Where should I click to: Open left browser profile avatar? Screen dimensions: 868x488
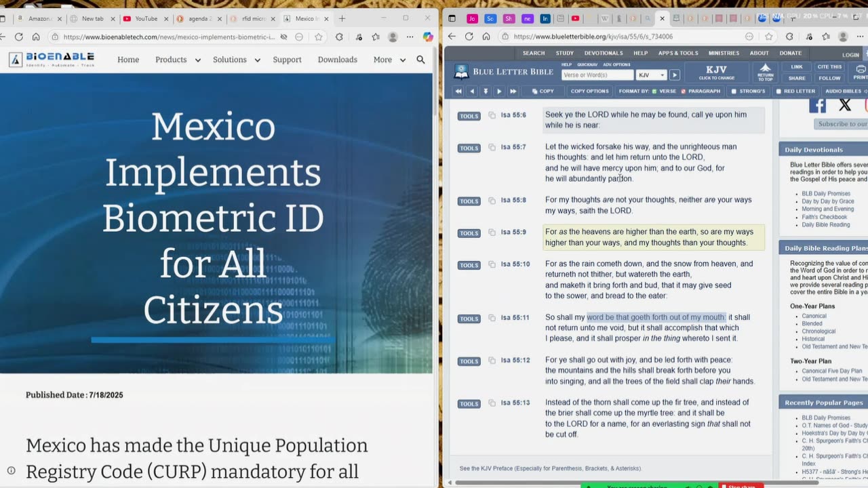(x=393, y=37)
